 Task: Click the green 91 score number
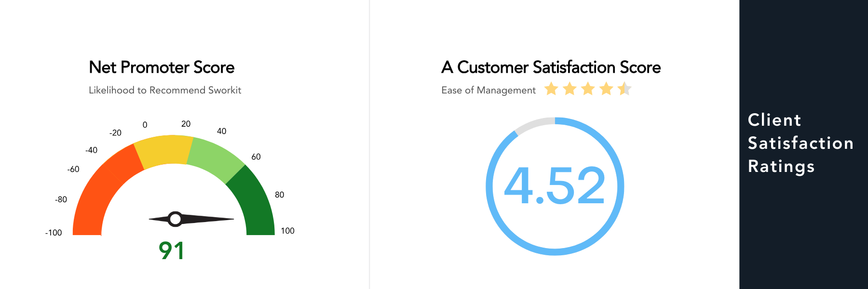(171, 251)
